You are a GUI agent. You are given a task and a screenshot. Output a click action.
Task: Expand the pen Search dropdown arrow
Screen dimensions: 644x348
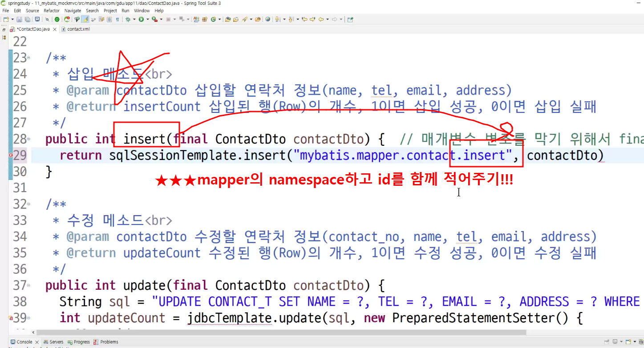tap(251, 20)
